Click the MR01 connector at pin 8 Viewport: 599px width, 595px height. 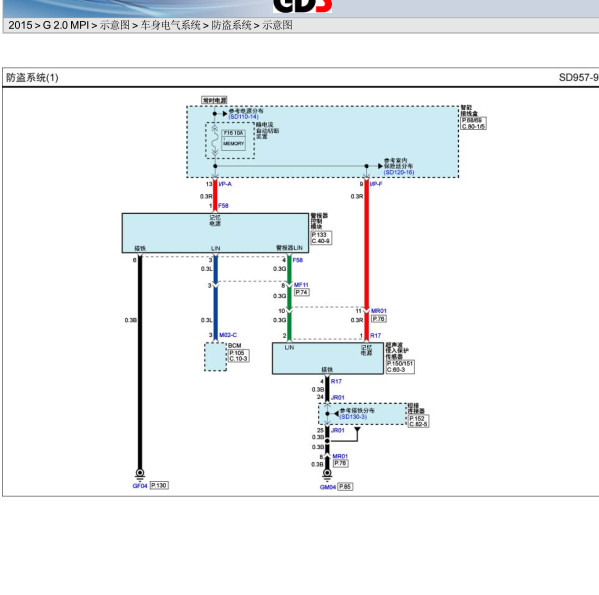[x=340, y=456]
